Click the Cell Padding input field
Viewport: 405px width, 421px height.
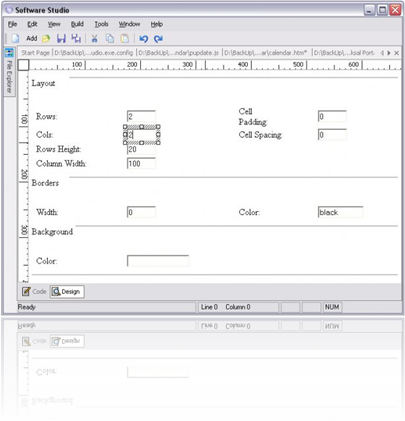(x=332, y=116)
